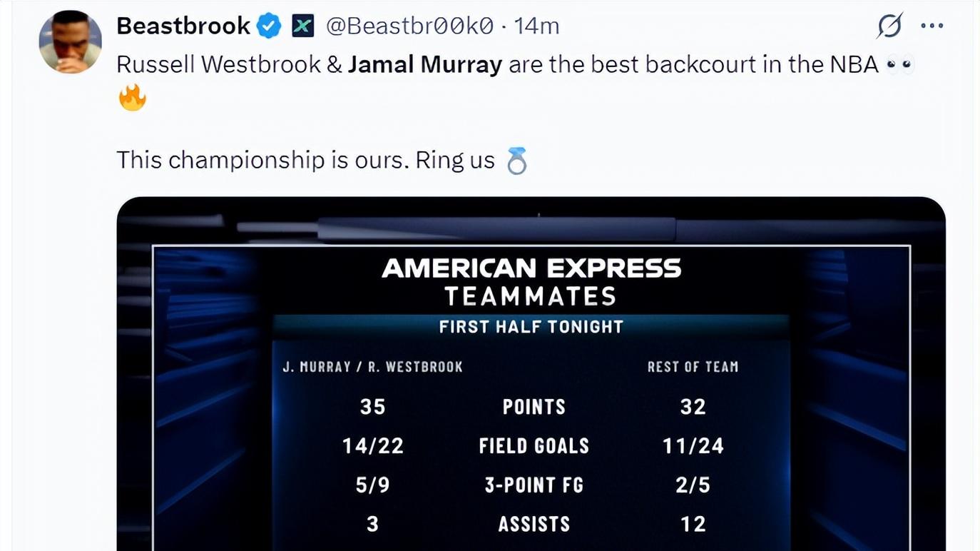Click the bold Jamal Murray text
The width and height of the screenshot is (980, 551).
[425, 65]
